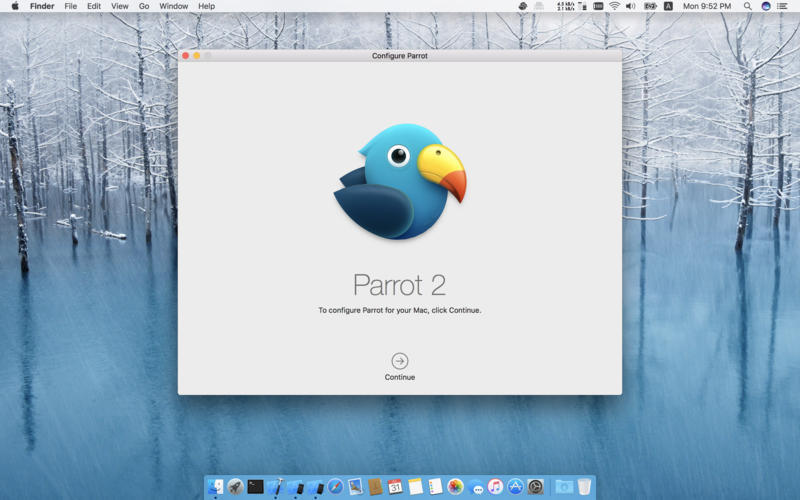The height and width of the screenshot is (500, 800).
Task: Open Messages from the Dock
Action: (x=475, y=487)
